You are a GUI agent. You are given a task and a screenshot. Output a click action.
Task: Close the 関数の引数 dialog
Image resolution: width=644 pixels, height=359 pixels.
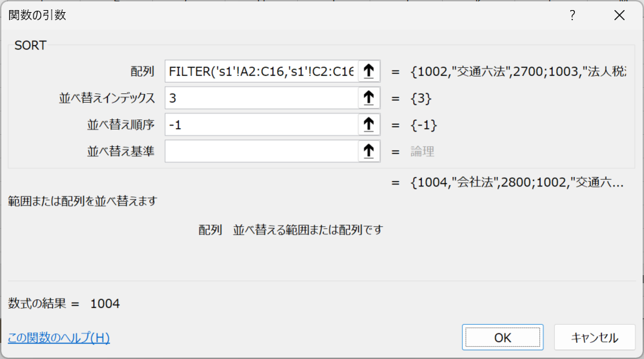[619, 15]
